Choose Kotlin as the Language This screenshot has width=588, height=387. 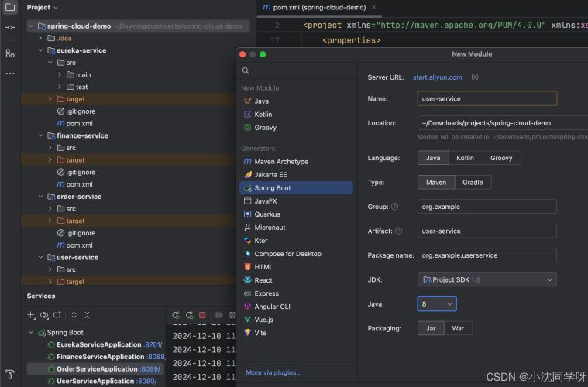pos(465,158)
